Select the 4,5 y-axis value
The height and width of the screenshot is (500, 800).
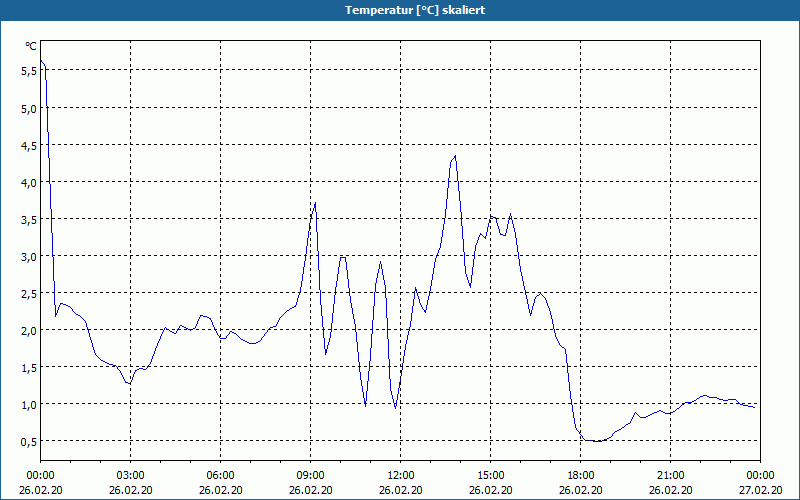29,145
